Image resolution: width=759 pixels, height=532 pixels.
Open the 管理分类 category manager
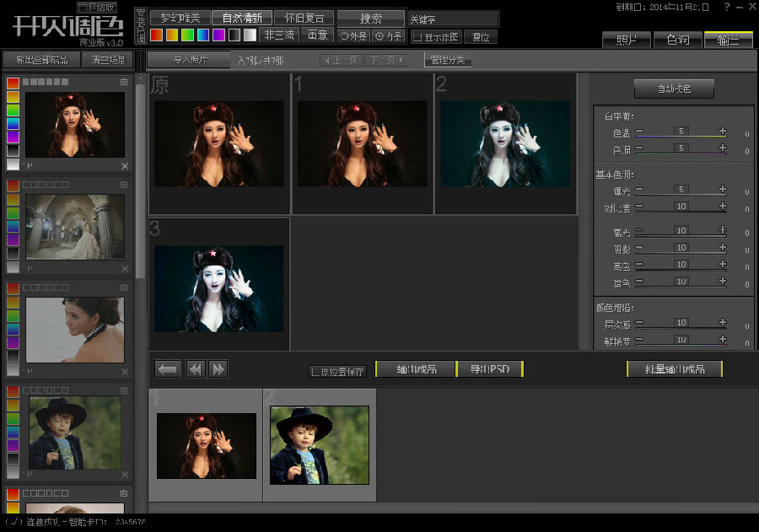point(447,61)
